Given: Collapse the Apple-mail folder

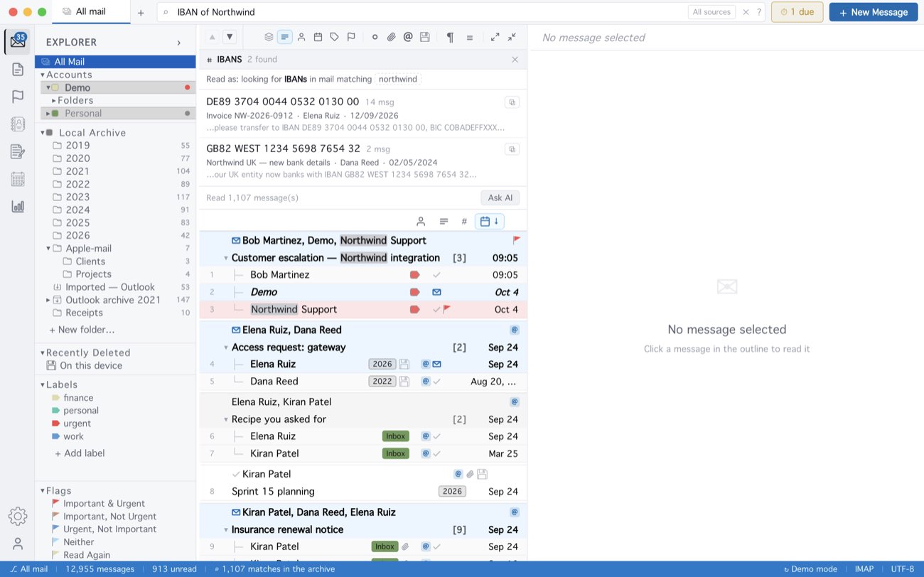Looking at the screenshot, I should tap(48, 248).
